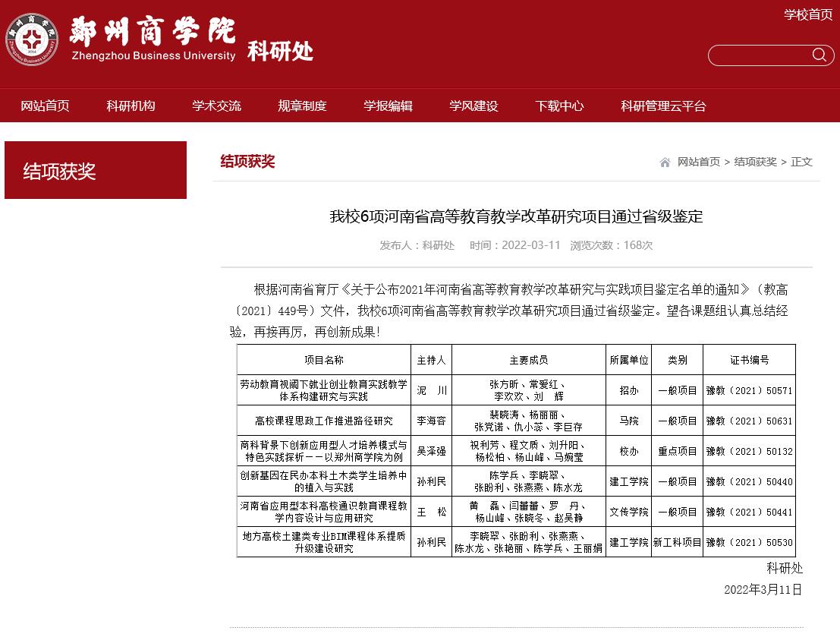Open the 学校首页 link at top right
The image size is (840, 634).
pos(807,15)
